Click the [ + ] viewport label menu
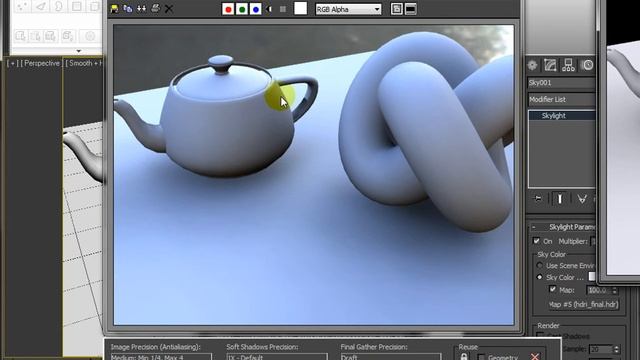 [x=13, y=63]
